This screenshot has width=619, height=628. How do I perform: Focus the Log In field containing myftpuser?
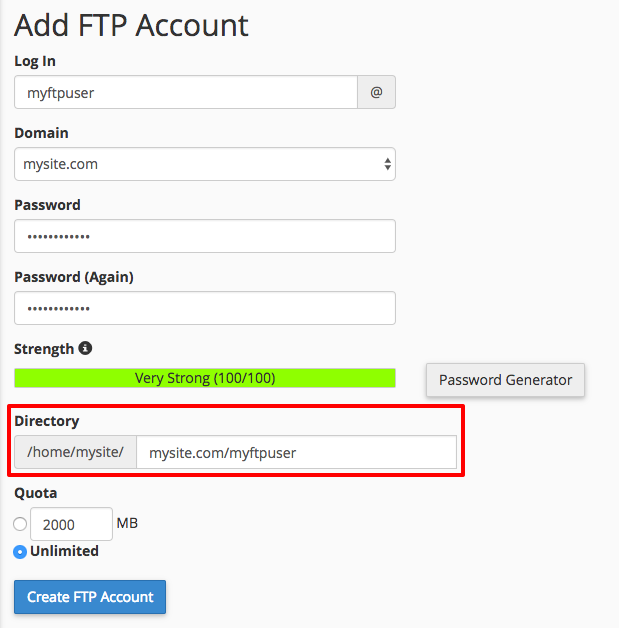click(x=186, y=92)
